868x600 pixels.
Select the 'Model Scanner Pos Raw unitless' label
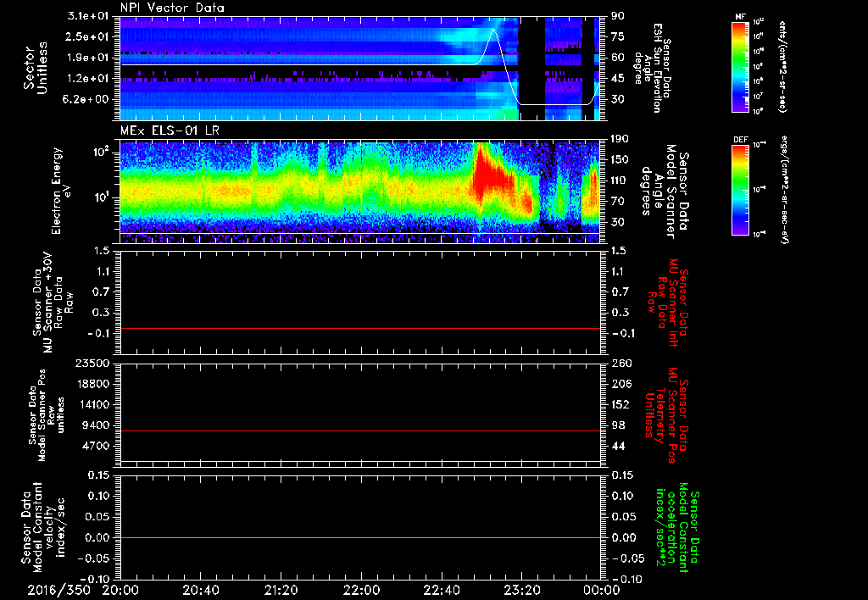point(47,415)
